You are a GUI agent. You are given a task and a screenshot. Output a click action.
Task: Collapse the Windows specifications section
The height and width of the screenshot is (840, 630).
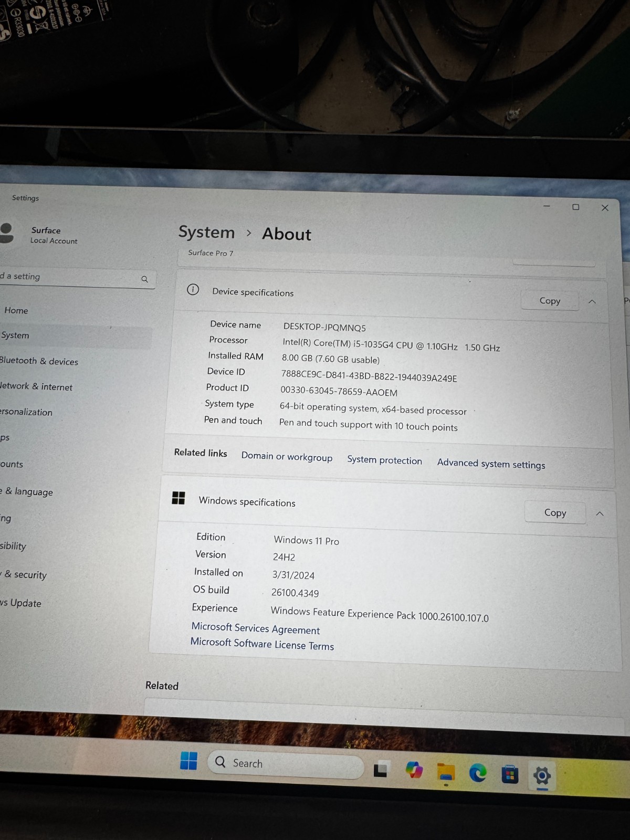[600, 513]
